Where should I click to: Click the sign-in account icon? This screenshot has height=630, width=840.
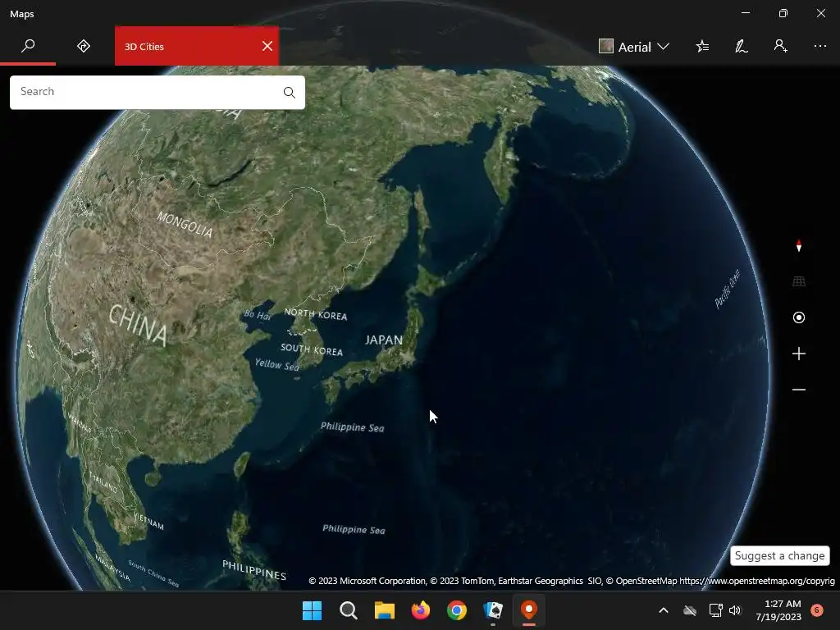tap(781, 46)
